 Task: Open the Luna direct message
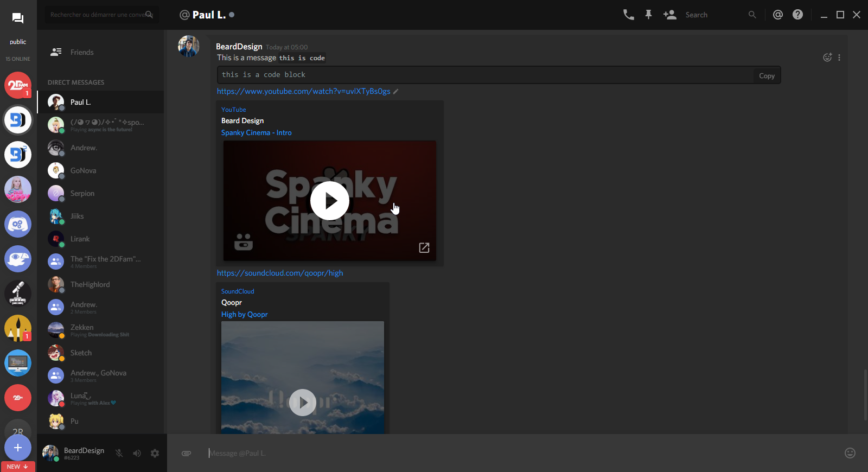pyautogui.click(x=100, y=398)
